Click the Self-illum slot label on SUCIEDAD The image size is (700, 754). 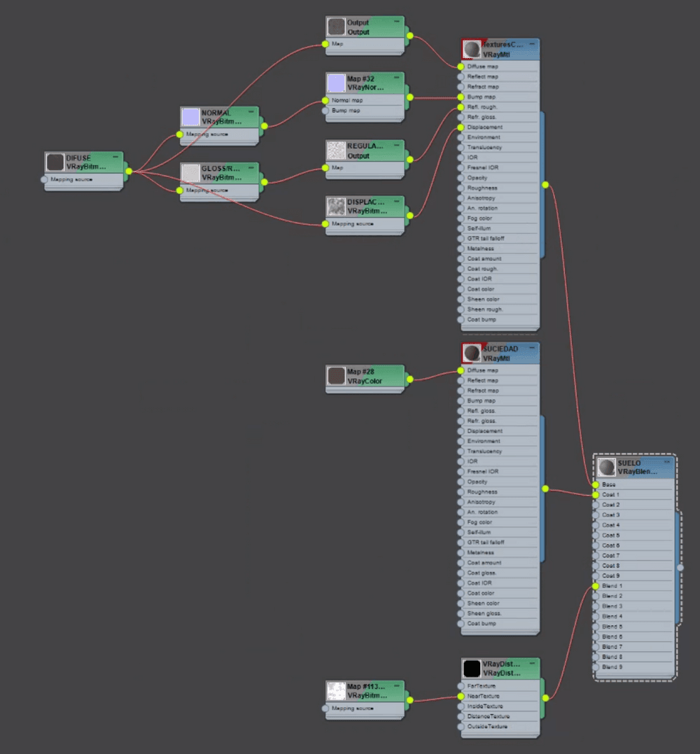(479, 532)
